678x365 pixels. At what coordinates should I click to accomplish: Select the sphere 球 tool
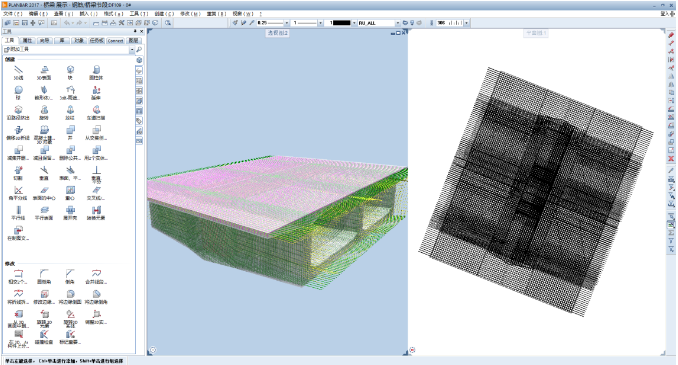click(x=18, y=92)
